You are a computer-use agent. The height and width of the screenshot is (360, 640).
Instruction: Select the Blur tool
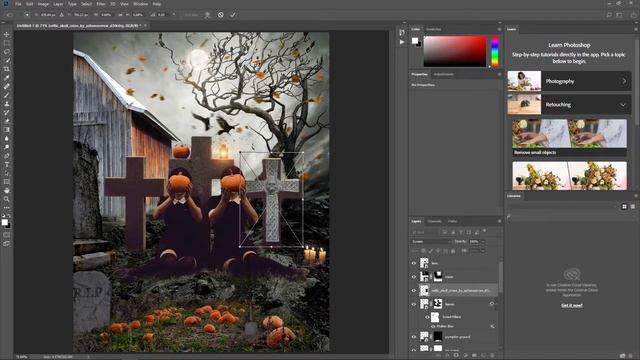coord(7,138)
